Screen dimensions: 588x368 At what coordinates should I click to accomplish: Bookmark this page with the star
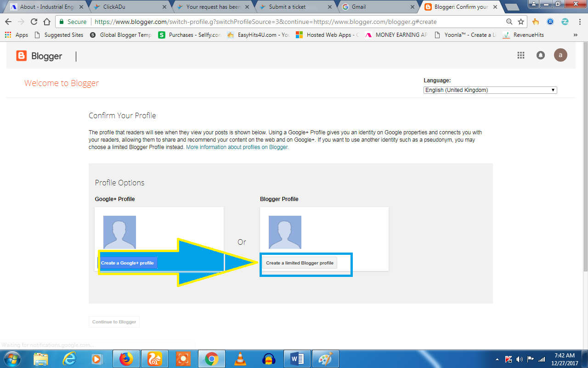(521, 22)
